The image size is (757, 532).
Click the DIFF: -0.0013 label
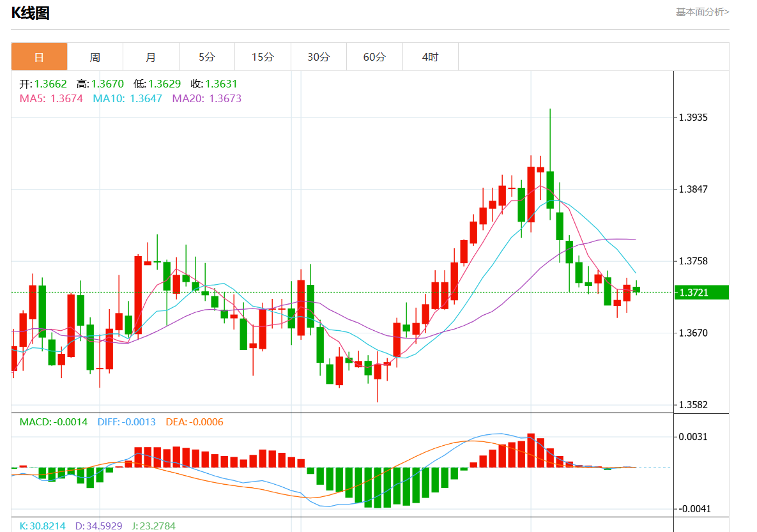point(126,422)
